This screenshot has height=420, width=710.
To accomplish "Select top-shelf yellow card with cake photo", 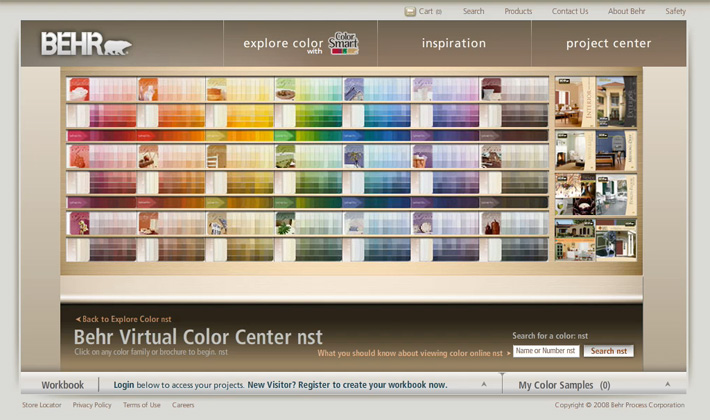I will click(x=216, y=89).
